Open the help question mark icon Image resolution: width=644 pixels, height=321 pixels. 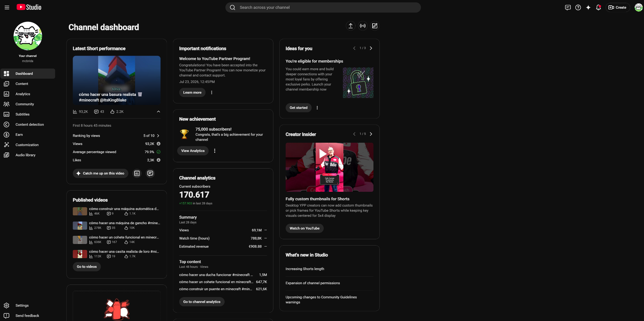[x=578, y=8]
